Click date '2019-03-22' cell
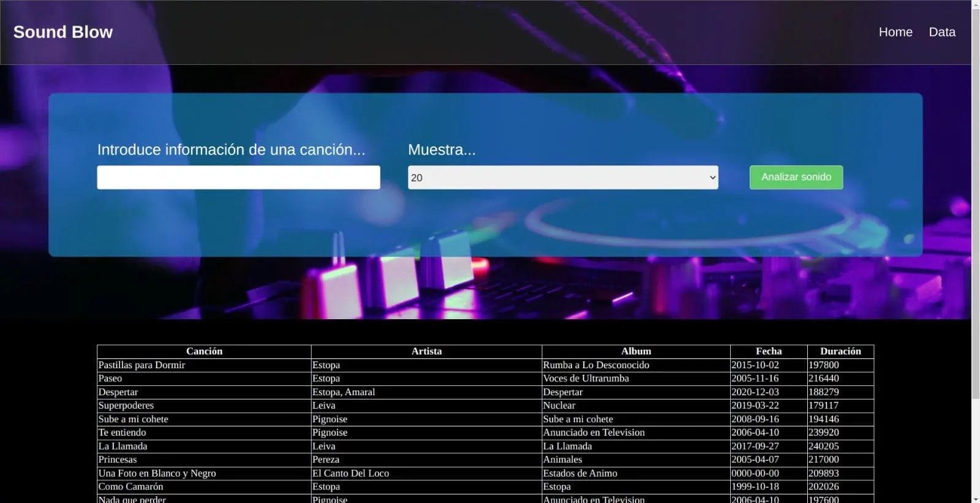 point(769,406)
